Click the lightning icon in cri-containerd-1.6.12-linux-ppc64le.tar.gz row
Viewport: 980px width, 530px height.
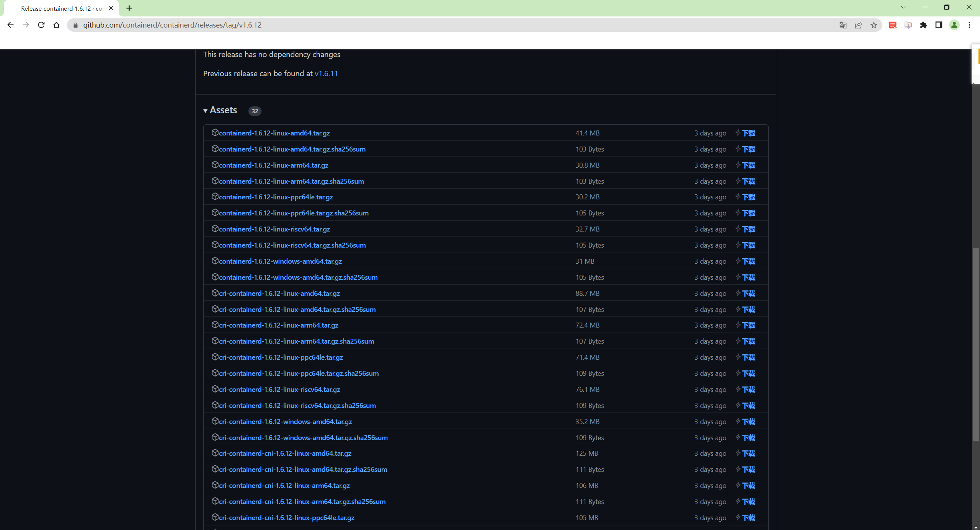(738, 357)
